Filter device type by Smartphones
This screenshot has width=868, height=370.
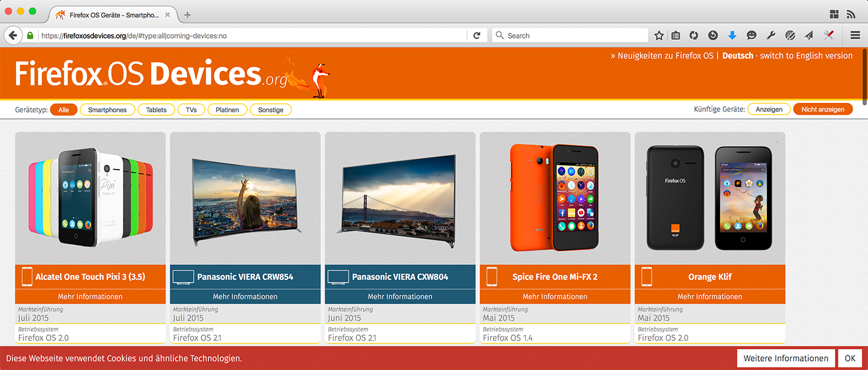pos(107,110)
